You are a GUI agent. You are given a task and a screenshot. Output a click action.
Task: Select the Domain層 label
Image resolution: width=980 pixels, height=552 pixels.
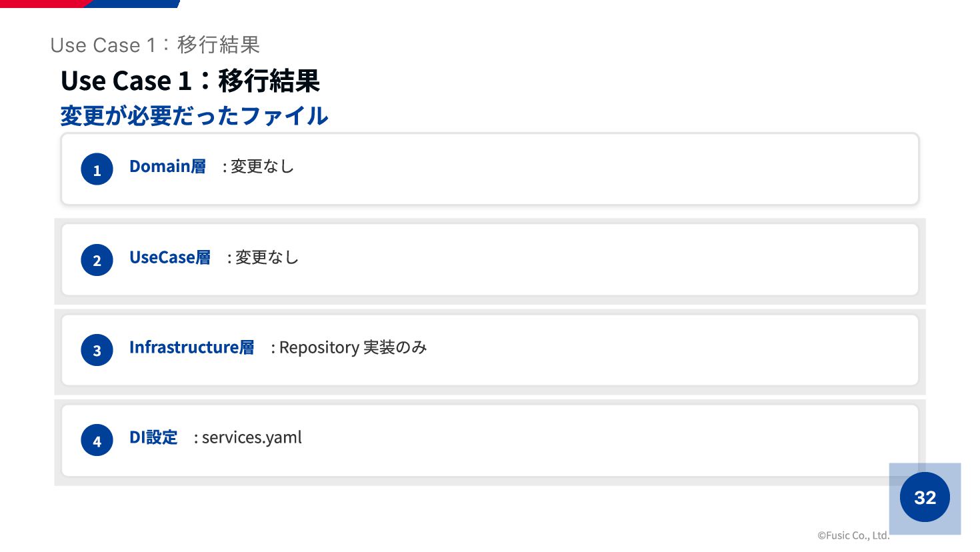[x=167, y=167]
